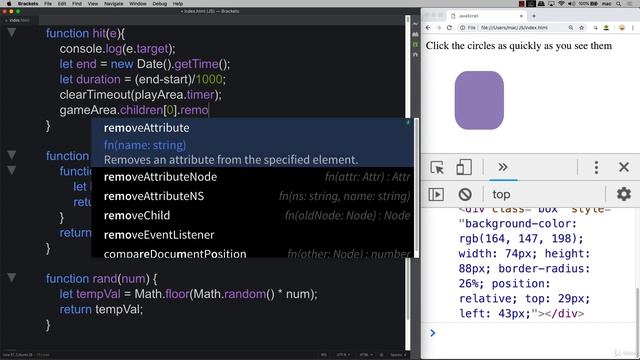Click the purple box on the web page
This screenshot has height=360, width=640.
click(x=479, y=100)
